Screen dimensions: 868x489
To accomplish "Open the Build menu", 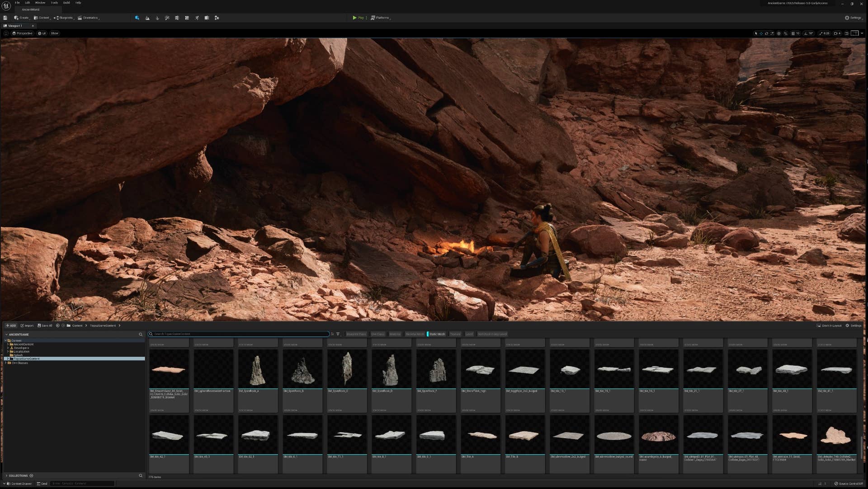I will coord(66,3).
